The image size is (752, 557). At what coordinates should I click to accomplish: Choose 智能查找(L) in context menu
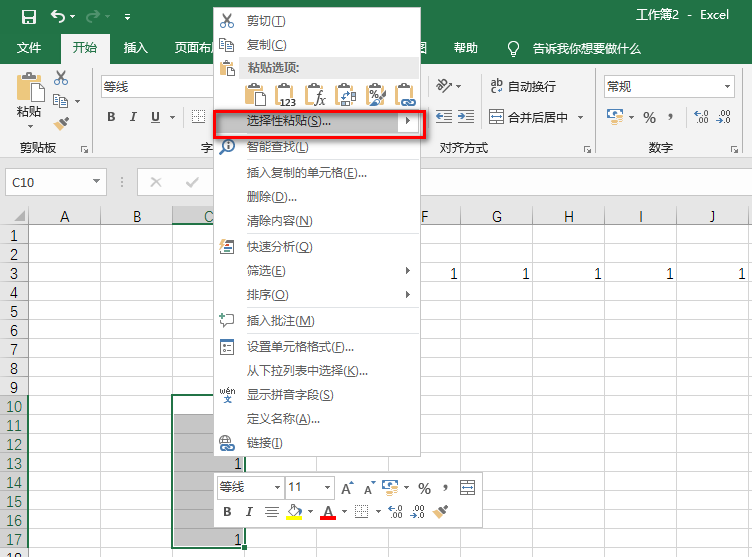tap(317, 147)
